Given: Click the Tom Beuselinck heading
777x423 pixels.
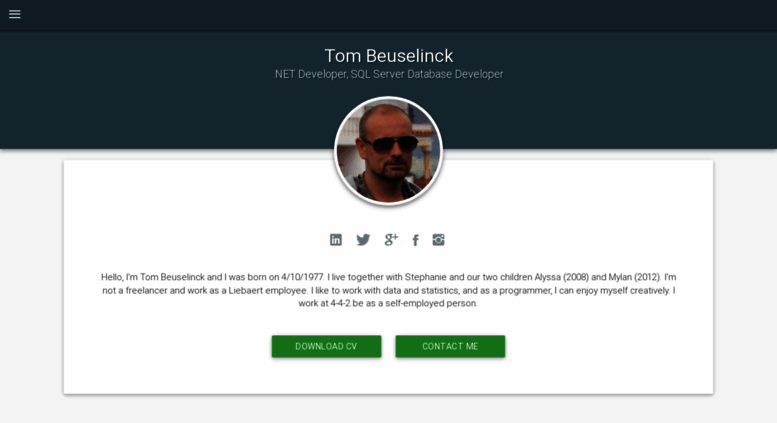Looking at the screenshot, I should pyautogui.click(x=388, y=56).
